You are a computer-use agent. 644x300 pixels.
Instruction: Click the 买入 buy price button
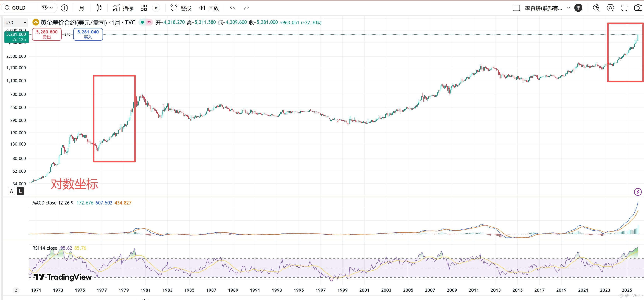88,34
